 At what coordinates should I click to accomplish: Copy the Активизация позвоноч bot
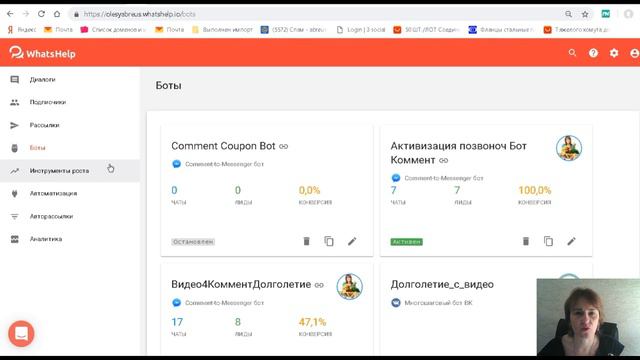[x=549, y=241]
